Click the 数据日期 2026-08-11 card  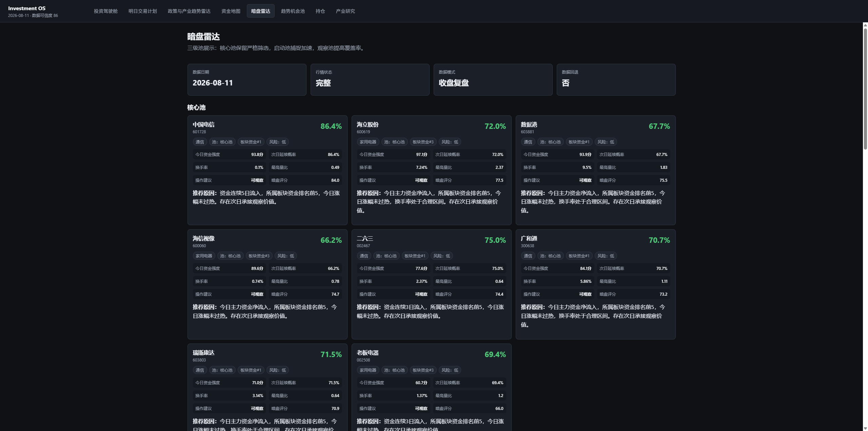tap(247, 80)
